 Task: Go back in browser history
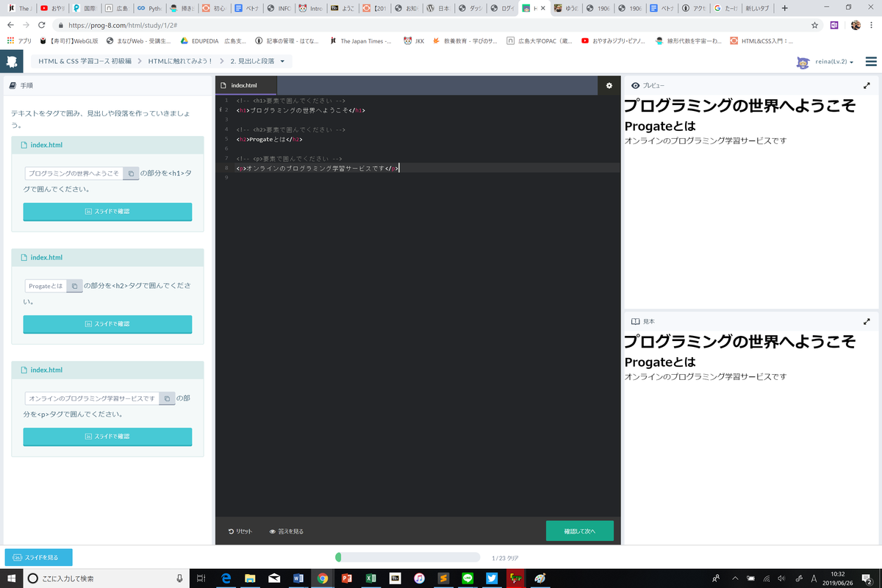[x=10, y=24]
